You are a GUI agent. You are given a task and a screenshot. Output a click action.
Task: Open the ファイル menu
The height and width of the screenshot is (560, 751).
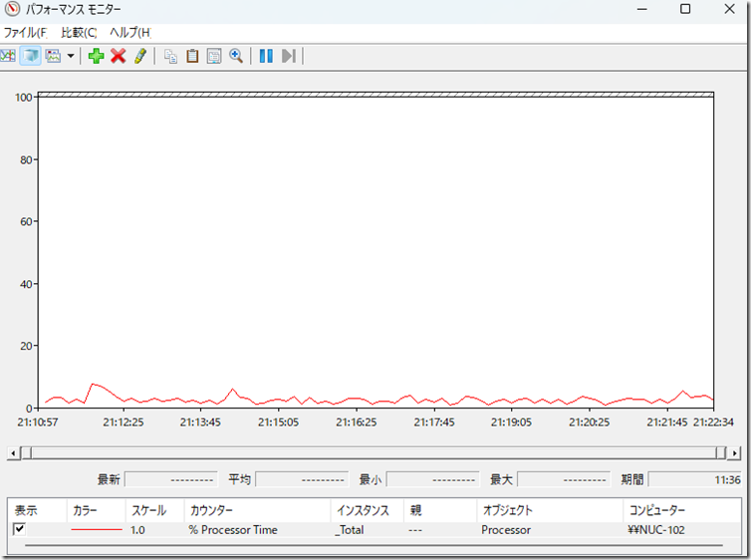point(25,32)
